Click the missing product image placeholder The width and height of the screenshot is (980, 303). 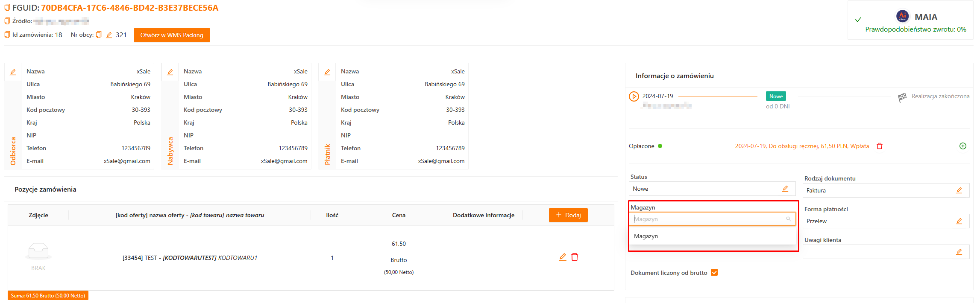[x=38, y=252]
